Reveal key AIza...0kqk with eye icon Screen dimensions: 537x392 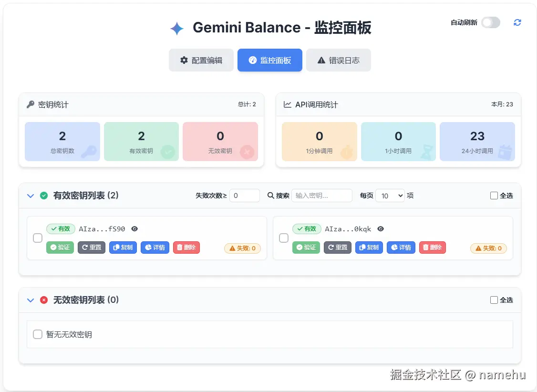[x=381, y=229]
